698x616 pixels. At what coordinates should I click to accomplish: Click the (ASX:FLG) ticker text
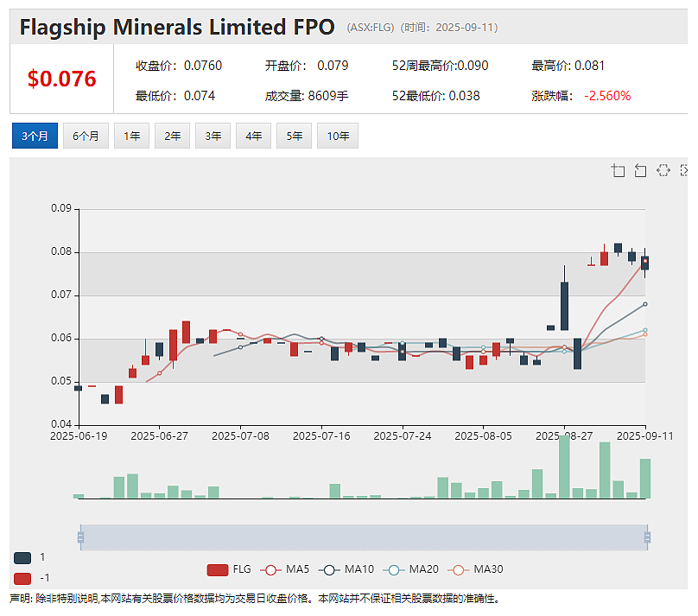pos(371,28)
